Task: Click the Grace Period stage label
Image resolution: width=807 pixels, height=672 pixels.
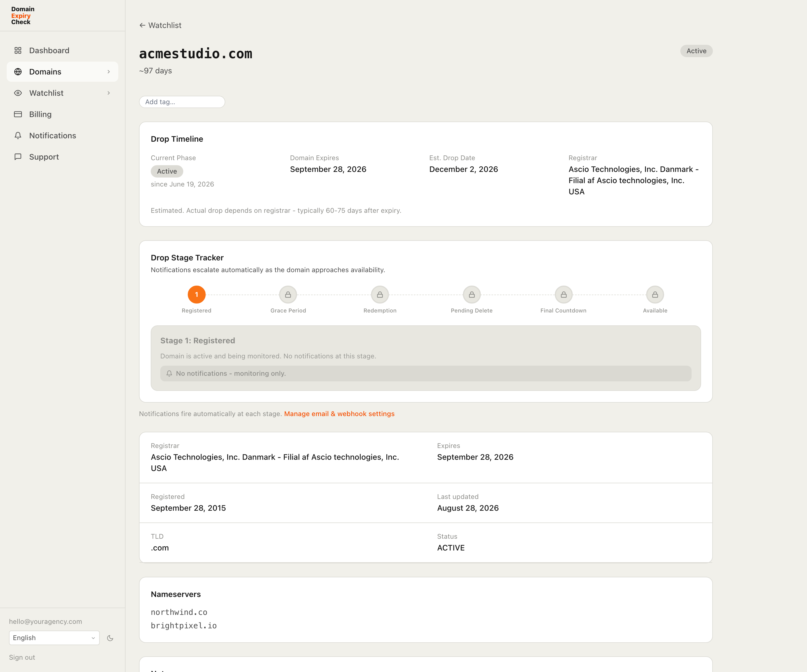Action: point(288,310)
